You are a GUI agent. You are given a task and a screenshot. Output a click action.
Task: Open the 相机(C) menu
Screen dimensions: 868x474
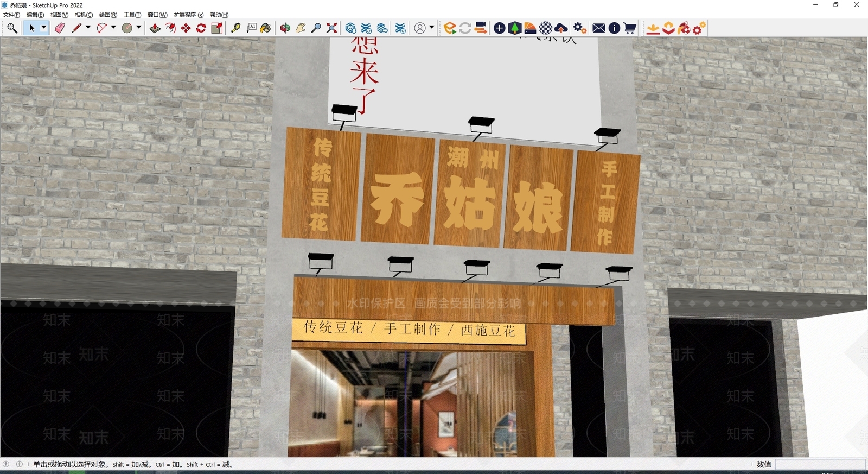click(84, 15)
